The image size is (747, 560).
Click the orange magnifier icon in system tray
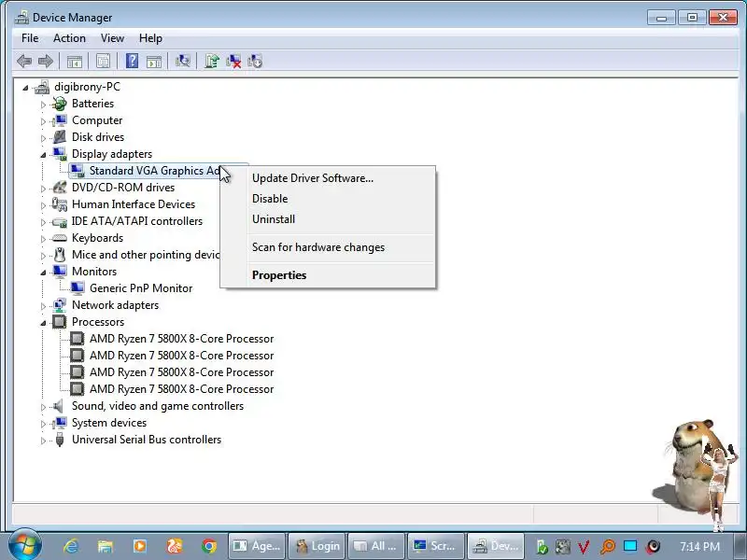coord(608,547)
